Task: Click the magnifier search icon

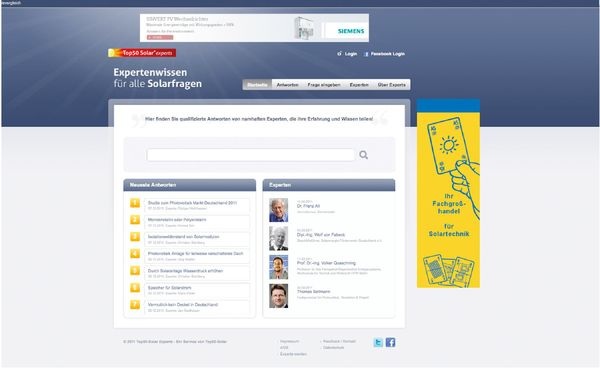Action: click(364, 155)
